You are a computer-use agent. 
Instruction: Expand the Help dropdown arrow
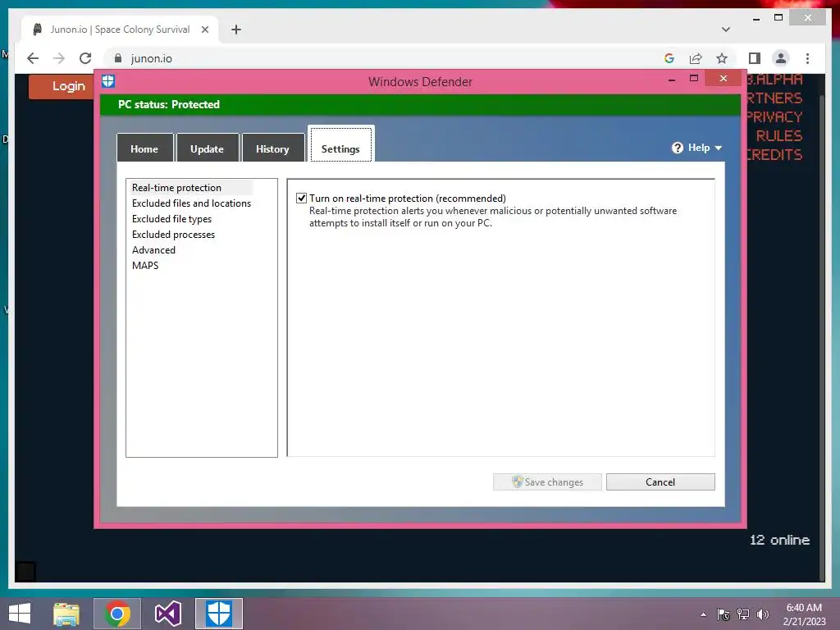719,148
